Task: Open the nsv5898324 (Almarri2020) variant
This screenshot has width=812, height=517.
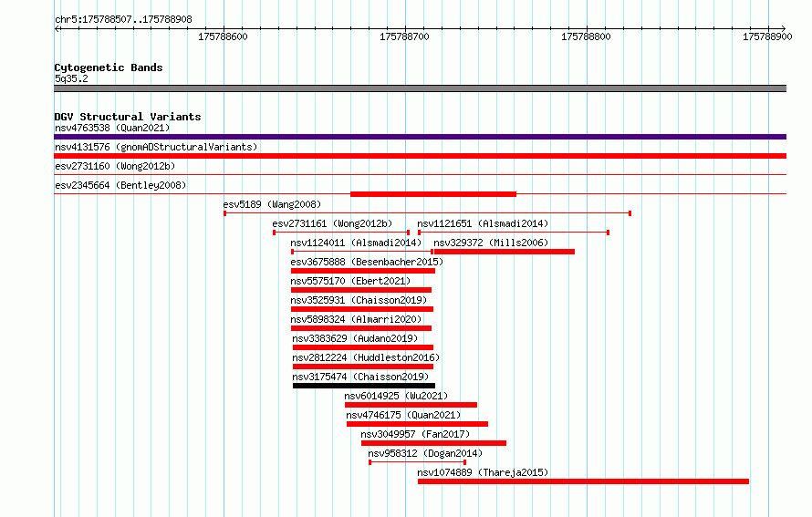Action: [356, 319]
